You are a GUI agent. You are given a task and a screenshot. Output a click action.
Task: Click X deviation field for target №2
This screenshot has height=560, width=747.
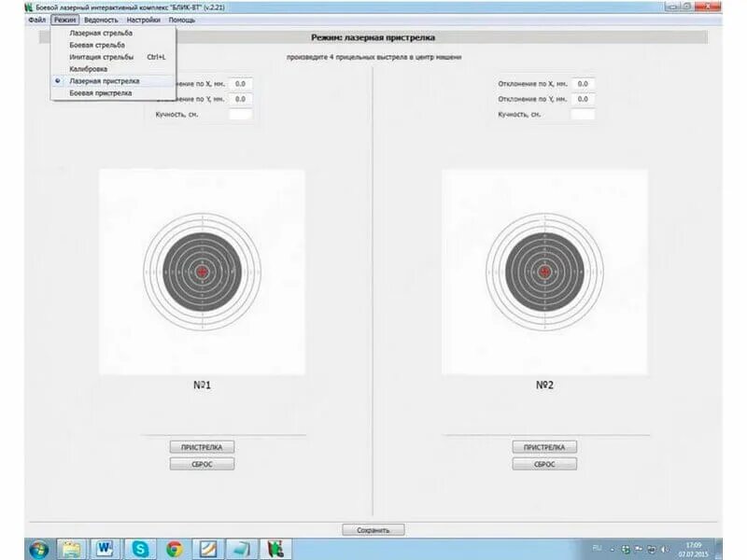click(x=583, y=84)
